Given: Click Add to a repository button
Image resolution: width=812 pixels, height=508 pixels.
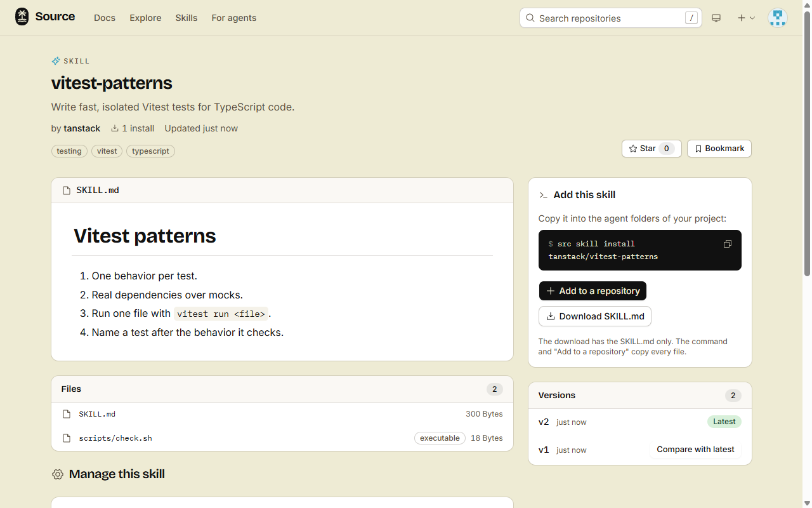Looking at the screenshot, I should point(593,291).
